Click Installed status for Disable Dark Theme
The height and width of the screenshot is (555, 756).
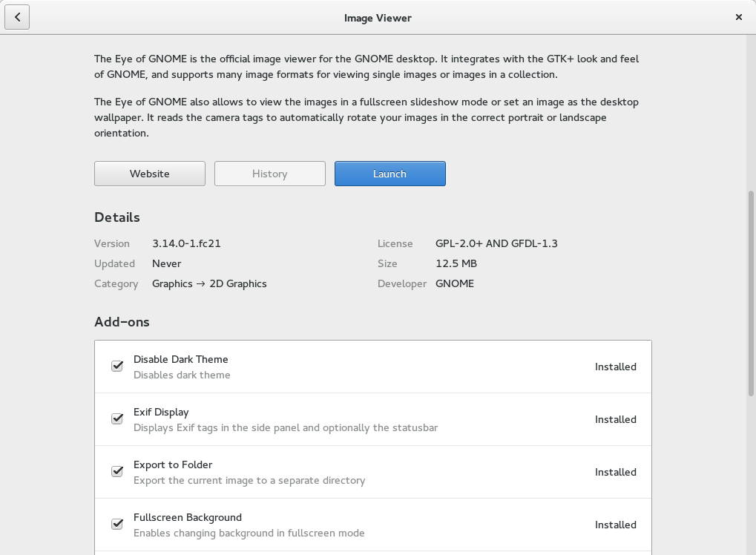[616, 367]
